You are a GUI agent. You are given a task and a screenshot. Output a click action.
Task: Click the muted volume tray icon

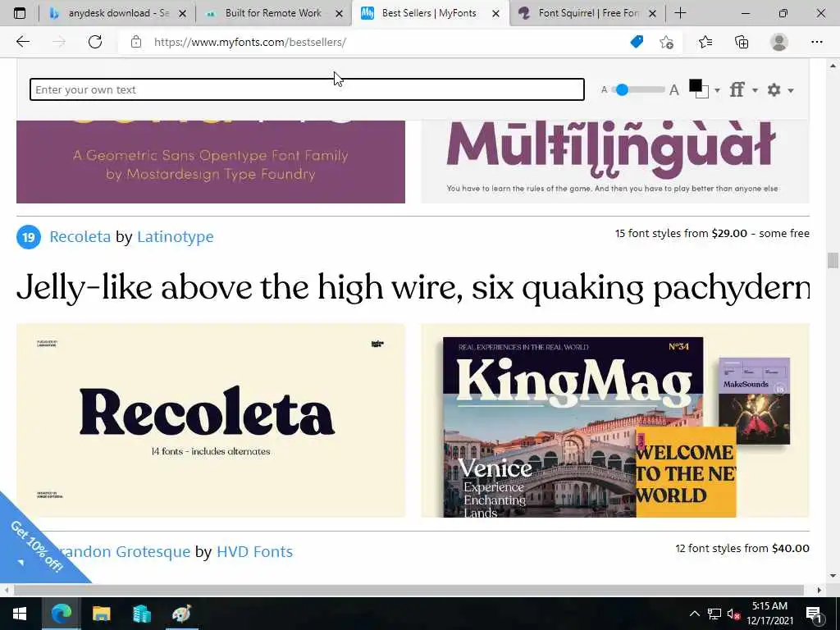[x=733, y=614]
